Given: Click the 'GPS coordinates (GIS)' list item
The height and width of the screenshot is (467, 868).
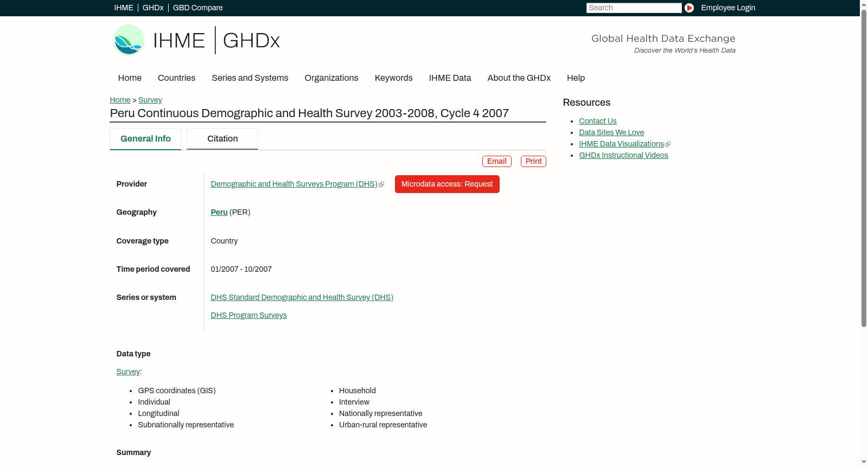Looking at the screenshot, I should point(177,391).
